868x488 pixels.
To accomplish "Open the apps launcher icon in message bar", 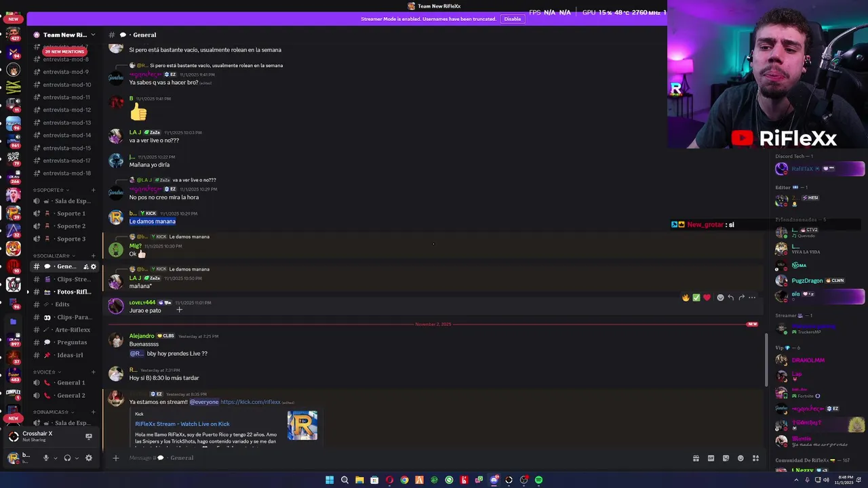I will 755,458.
